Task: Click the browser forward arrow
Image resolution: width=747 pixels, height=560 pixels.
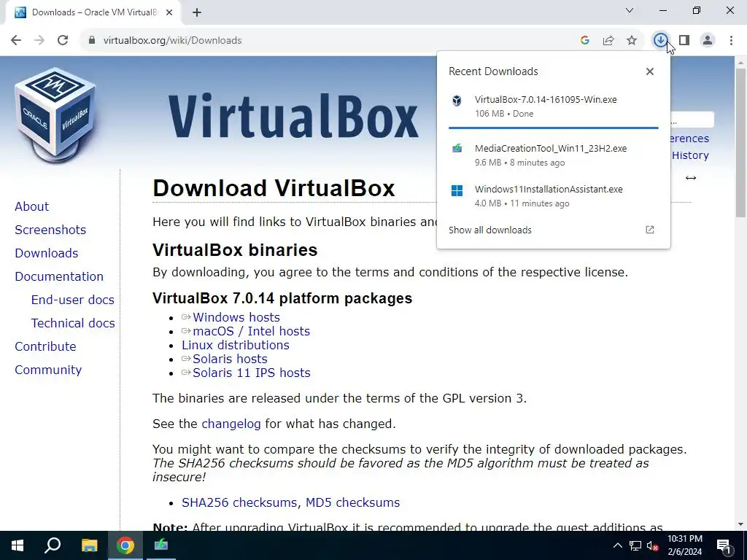Action: click(x=39, y=41)
